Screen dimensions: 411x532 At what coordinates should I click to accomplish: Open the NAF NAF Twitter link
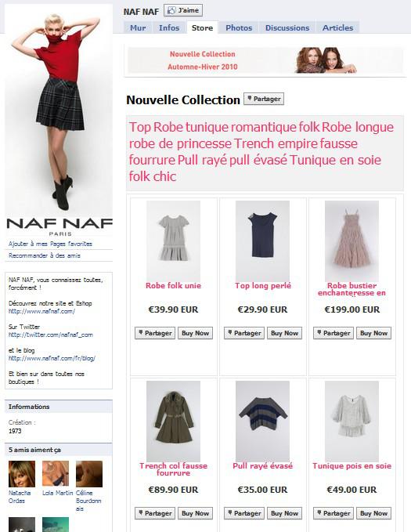tap(51, 335)
